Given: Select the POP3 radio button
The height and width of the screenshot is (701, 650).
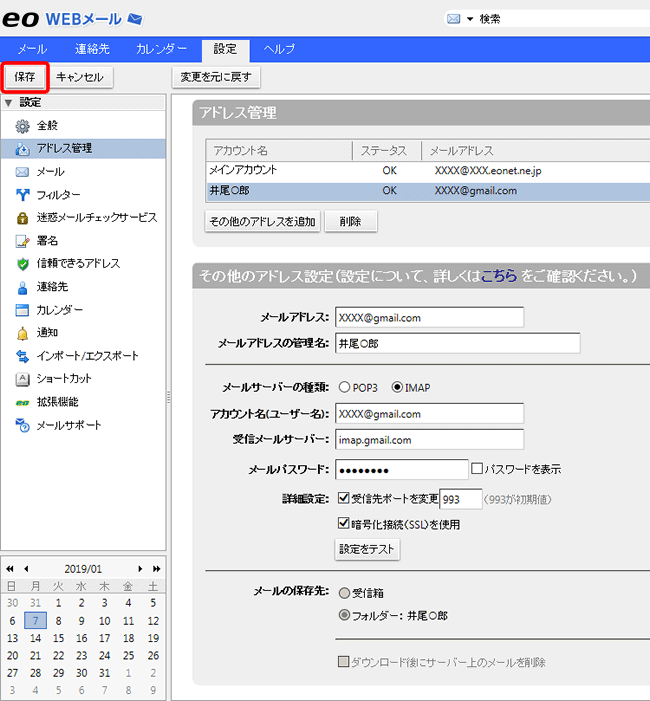Looking at the screenshot, I should pyautogui.click(x=344, y=387).
